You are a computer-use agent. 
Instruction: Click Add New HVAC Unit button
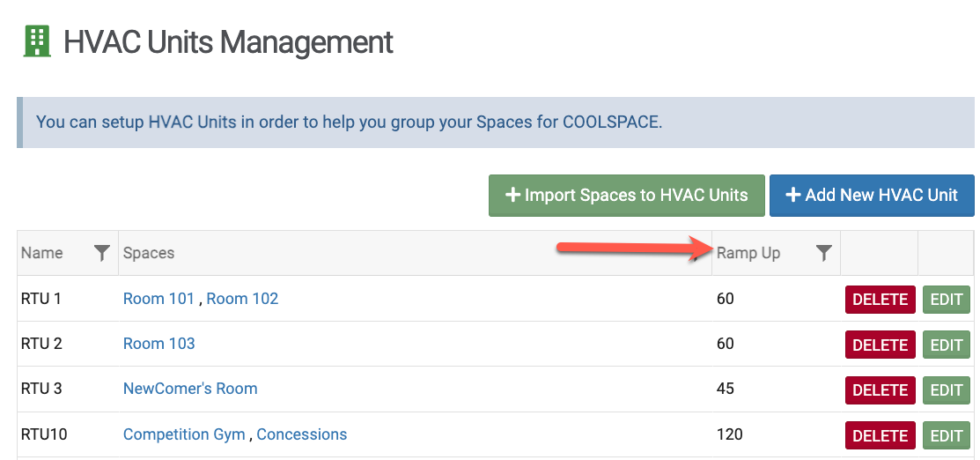pos(872,196)
